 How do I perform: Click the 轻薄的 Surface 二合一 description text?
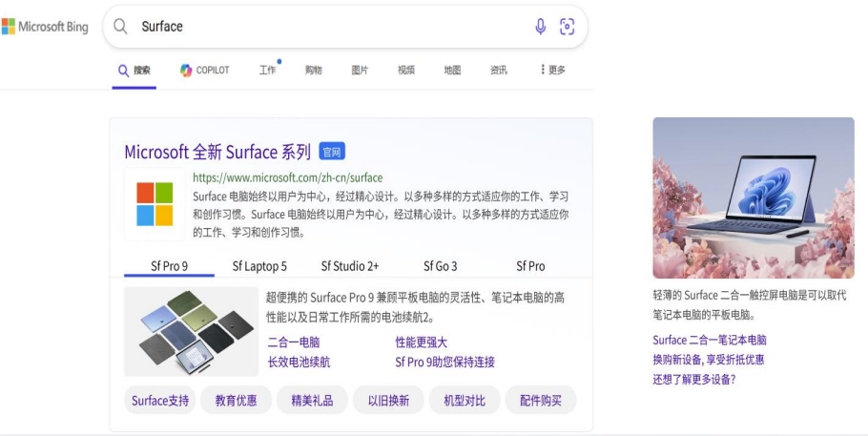(749, 305)
